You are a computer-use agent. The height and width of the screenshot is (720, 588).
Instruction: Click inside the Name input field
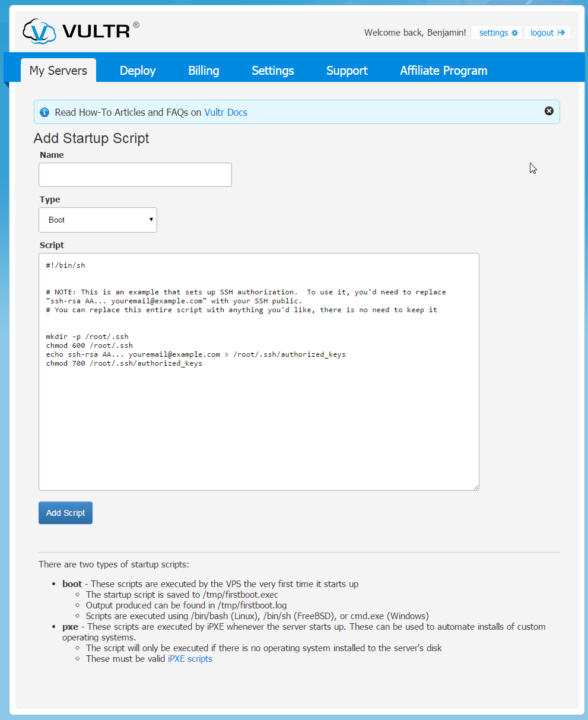(x=135, y=175)
